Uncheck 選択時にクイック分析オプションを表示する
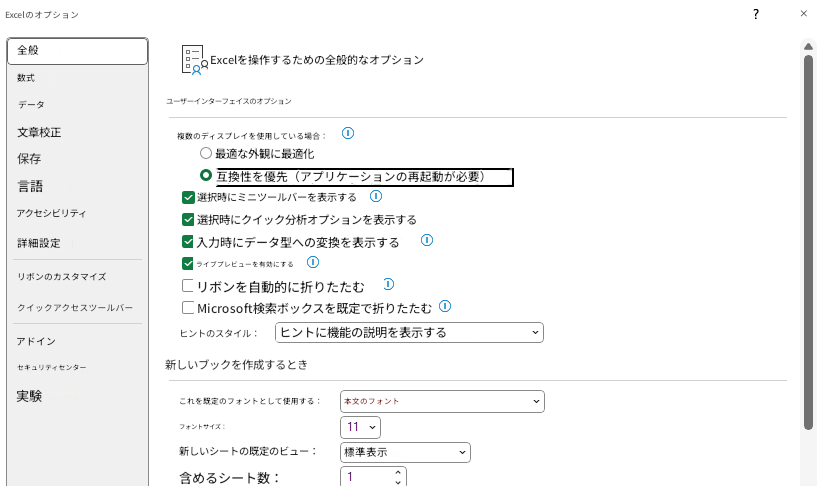The height and width of the screenshot is (486, 819). (x=188, y=219)
